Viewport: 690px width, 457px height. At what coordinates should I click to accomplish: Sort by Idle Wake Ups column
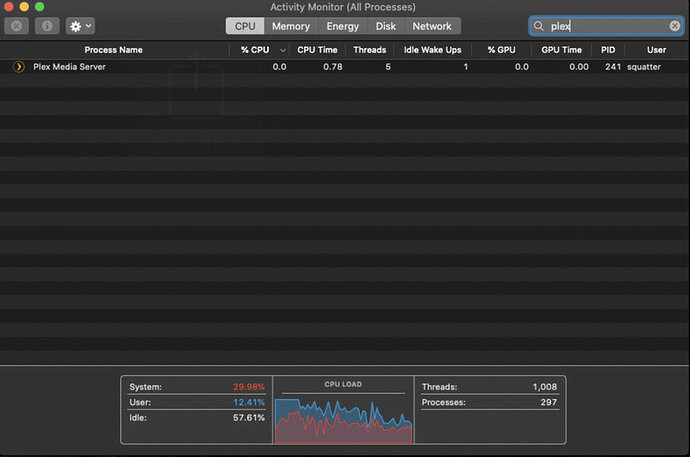click(433, 50)
